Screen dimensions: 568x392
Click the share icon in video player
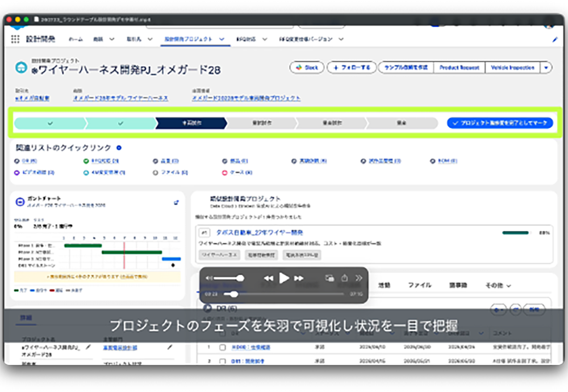click(345, 278)
